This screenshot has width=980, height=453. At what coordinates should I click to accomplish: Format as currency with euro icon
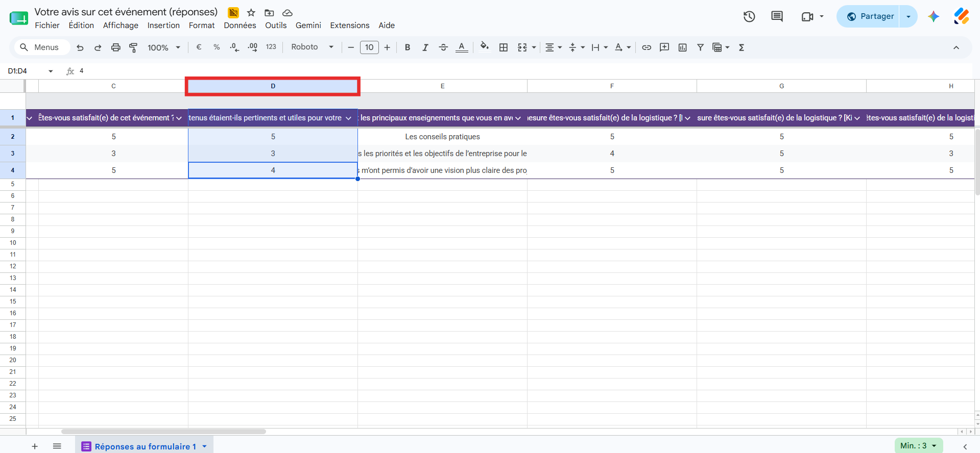199,47
